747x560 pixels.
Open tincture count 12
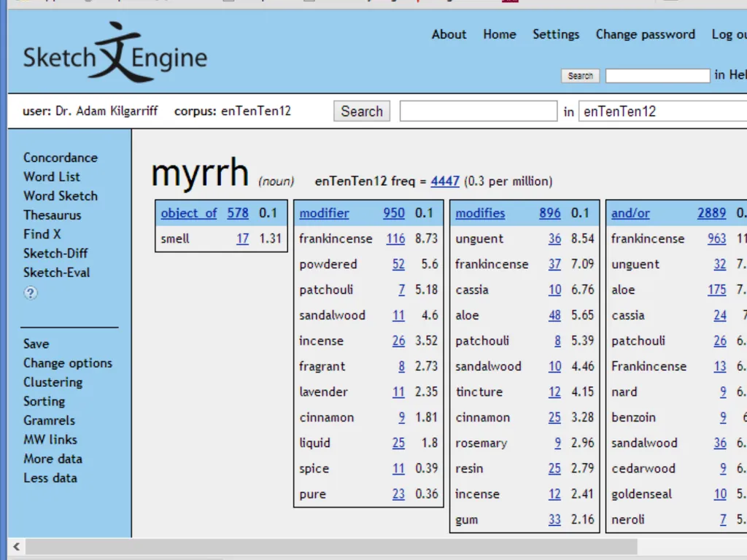pyautogui.click(x=554, y=392)
